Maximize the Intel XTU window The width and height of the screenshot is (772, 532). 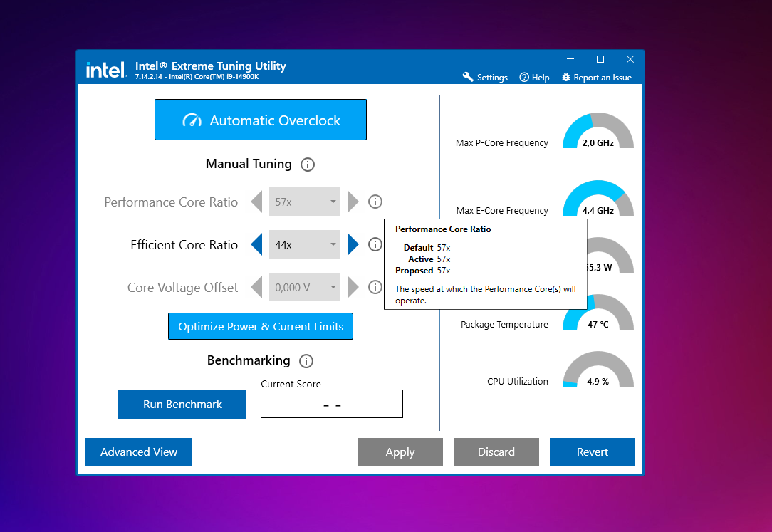(x=600, y=59)
